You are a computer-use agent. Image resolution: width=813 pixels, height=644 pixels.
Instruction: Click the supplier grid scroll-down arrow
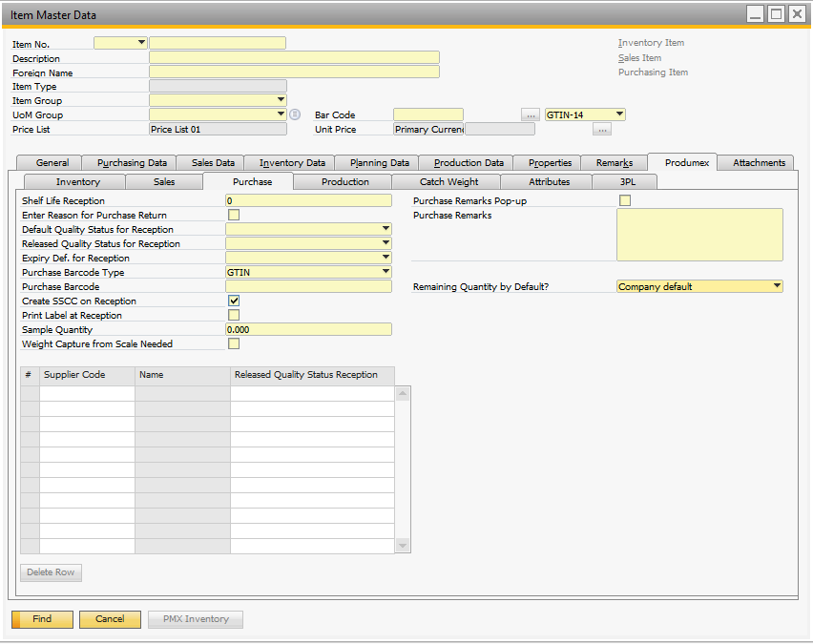pos(403,546)
